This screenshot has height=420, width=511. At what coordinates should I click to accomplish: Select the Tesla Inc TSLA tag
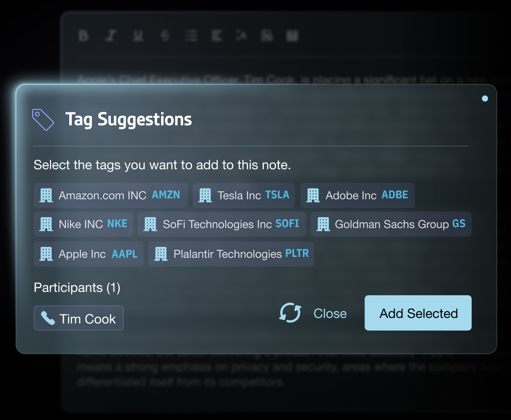click(244, 195)
